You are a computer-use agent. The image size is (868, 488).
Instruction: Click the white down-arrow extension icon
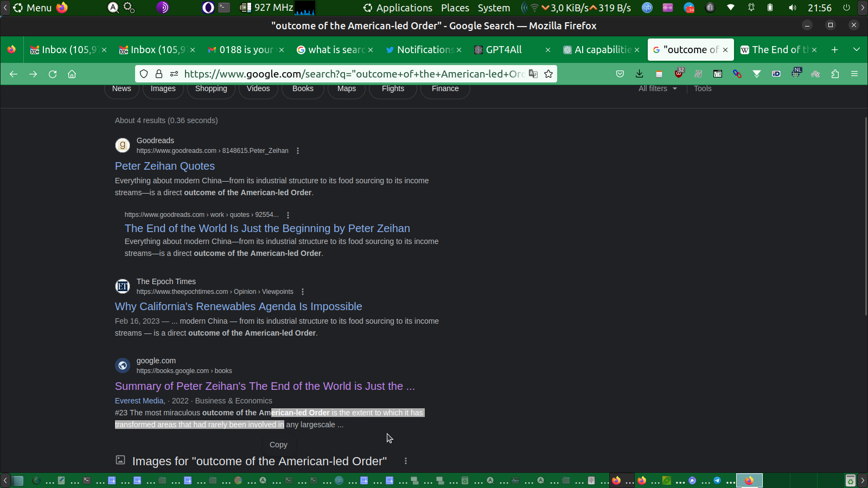[x=757, y=74]
